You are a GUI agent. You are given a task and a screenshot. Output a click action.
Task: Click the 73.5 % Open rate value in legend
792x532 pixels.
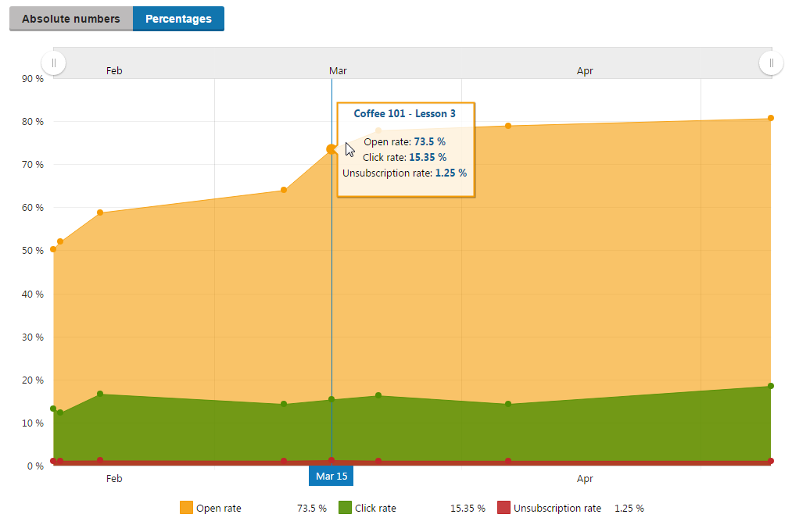click(311, 508)
